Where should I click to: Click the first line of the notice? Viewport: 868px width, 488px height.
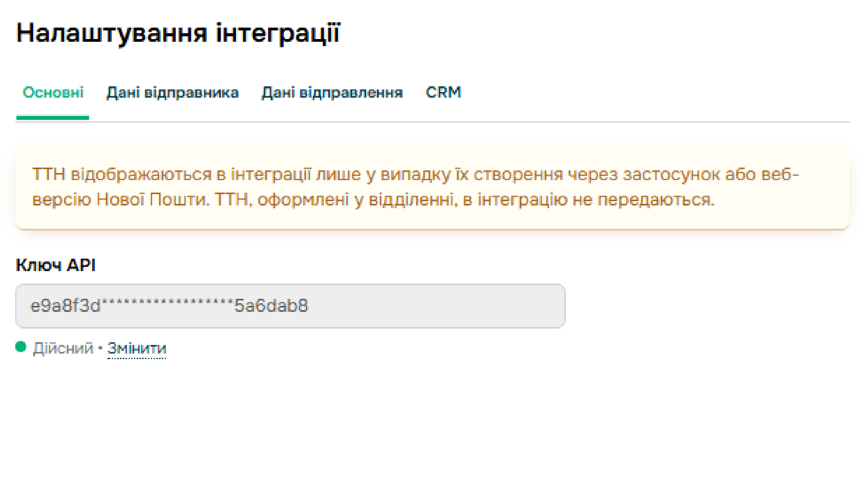click(415, 175)
